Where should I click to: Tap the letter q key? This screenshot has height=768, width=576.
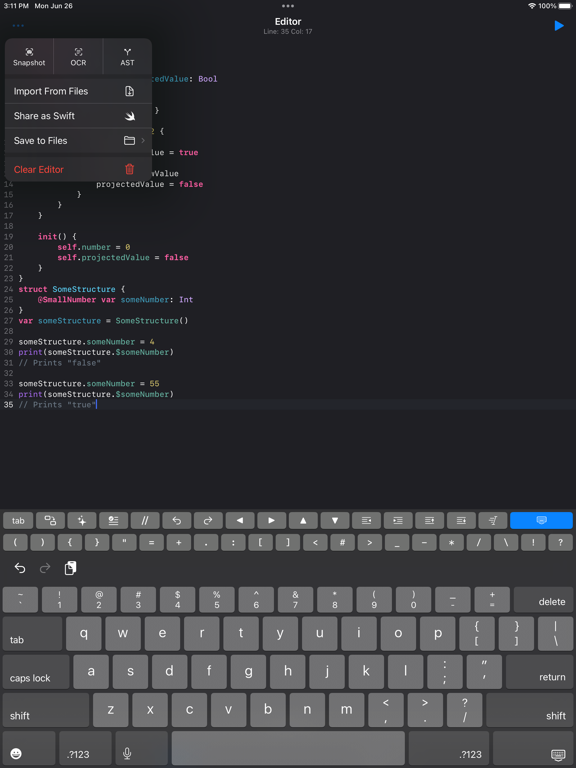84,634
